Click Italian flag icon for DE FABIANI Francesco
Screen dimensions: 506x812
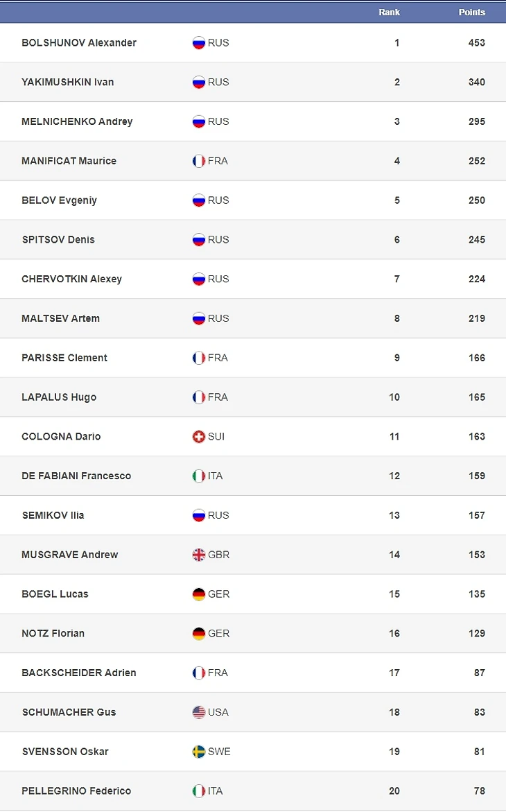199,476
